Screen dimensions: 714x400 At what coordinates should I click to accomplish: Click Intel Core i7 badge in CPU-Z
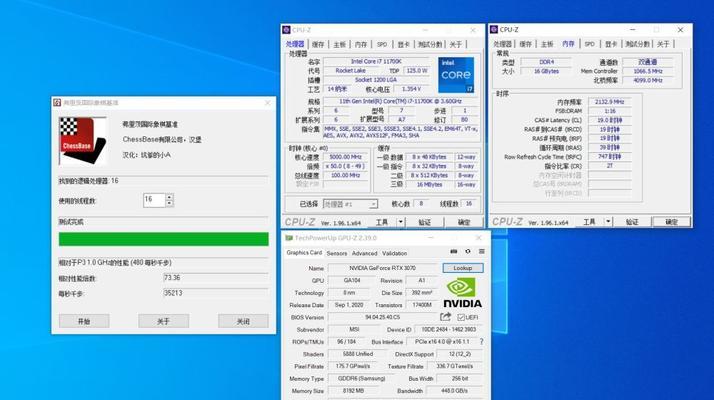[x=456, y=75]
